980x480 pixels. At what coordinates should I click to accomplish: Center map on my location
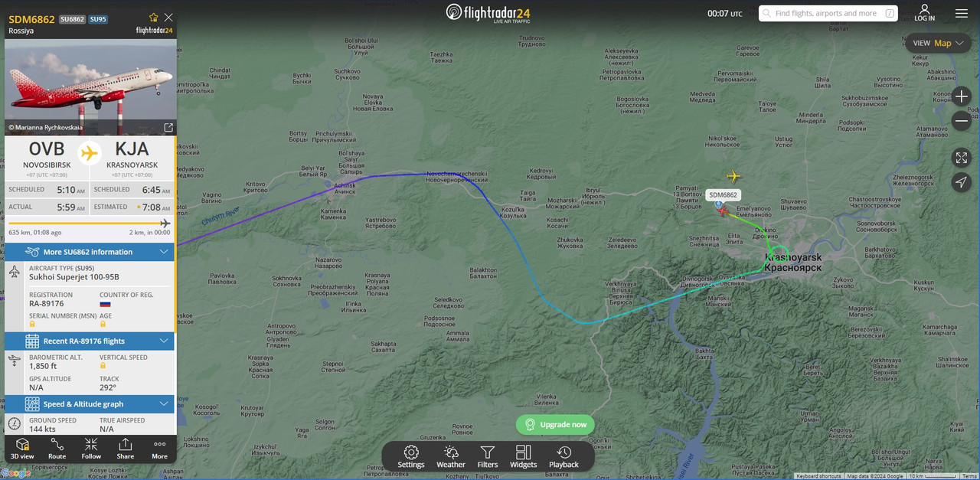(962, 181)
